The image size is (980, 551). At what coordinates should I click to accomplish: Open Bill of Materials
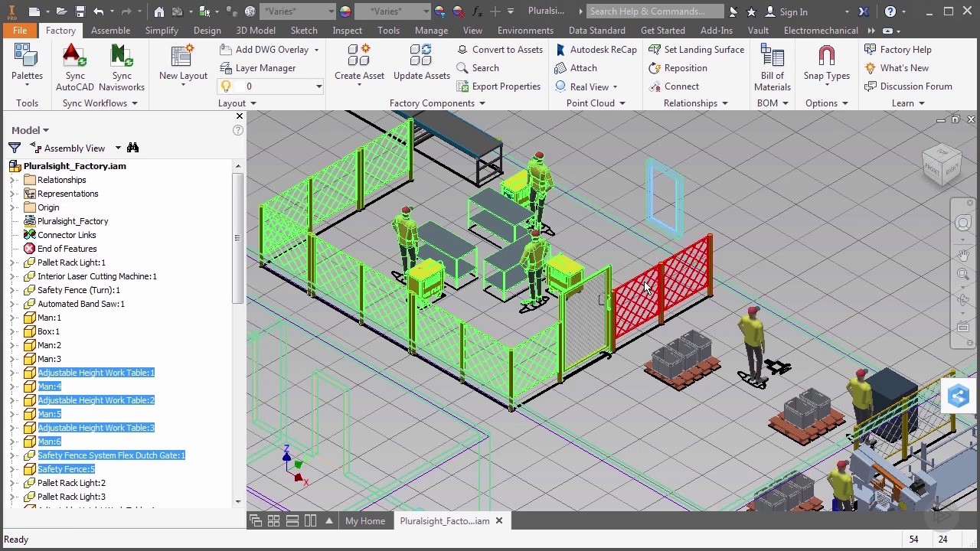coord(772,67)
